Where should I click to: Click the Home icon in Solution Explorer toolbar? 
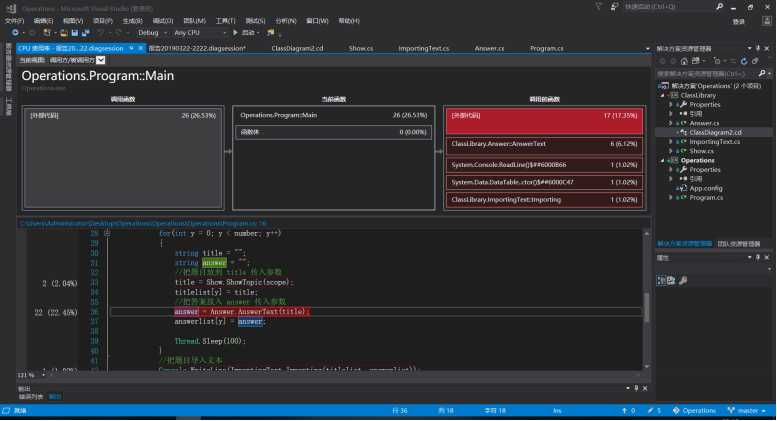tap(684, 61)
